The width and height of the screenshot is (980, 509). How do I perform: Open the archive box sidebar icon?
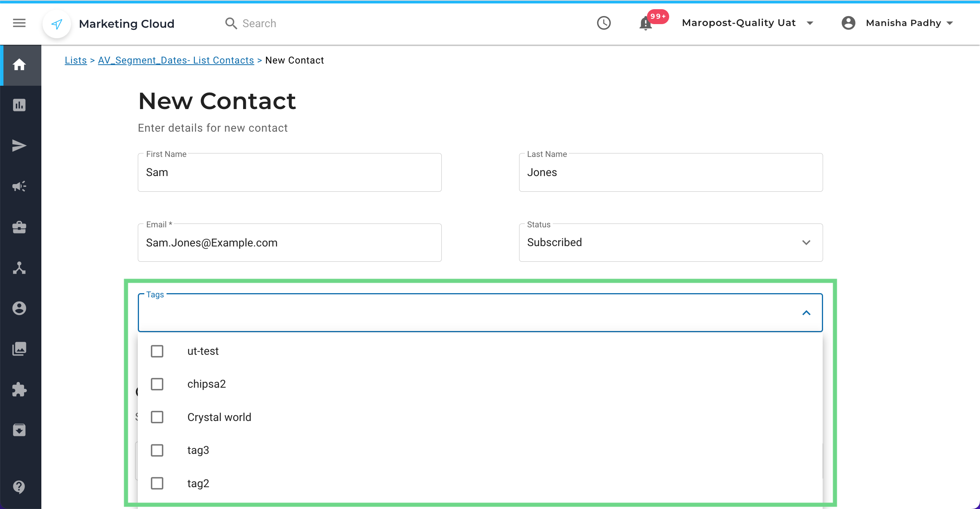(x=19, y=430)
